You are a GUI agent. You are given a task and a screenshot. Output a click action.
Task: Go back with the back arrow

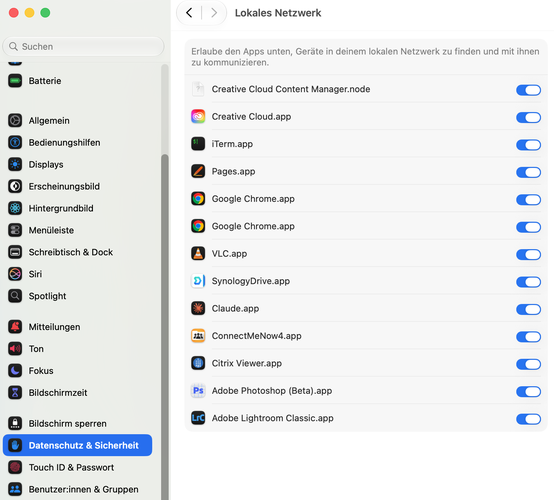(189, 13)
